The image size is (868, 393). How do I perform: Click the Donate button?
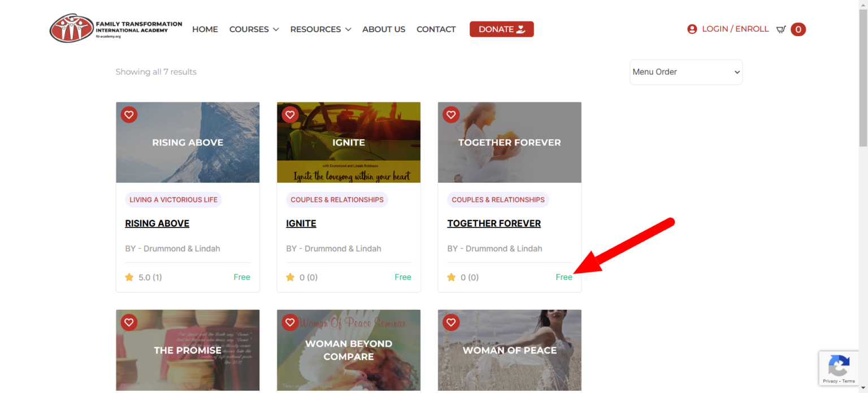coord(502,29)
